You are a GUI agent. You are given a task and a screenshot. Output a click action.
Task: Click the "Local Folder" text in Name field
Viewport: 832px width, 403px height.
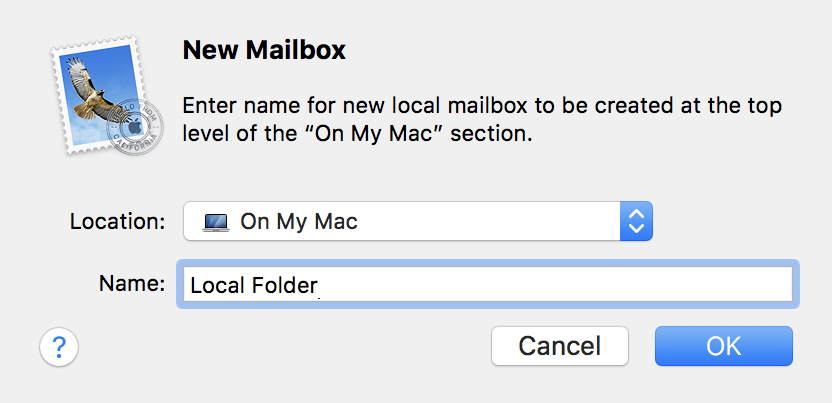252,285
